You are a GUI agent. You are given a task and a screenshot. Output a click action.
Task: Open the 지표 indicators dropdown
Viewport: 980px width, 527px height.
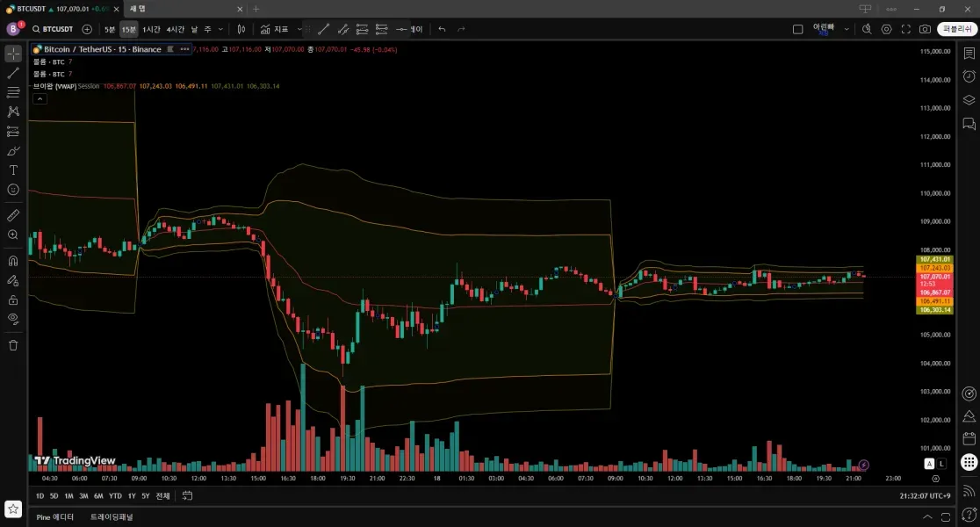[281, 29]
